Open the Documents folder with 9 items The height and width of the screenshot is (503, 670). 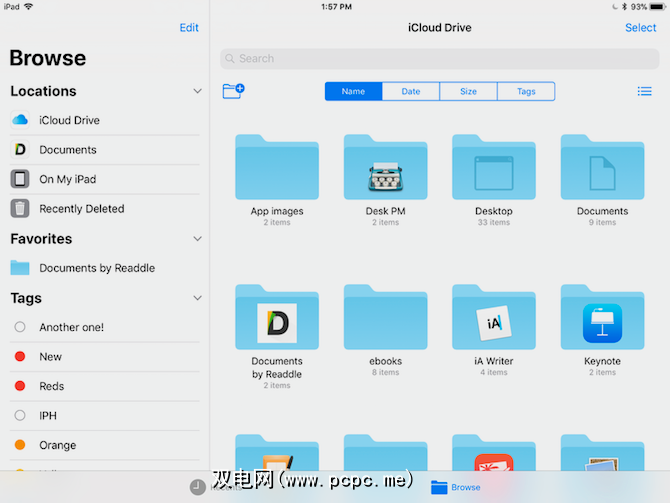click(x=602, y=167)
